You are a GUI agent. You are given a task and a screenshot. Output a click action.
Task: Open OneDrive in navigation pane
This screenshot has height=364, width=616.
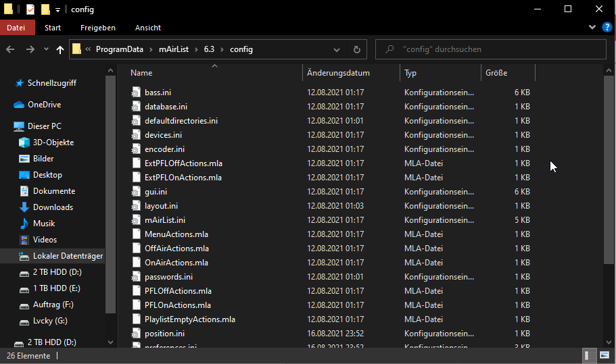(44, 105)
